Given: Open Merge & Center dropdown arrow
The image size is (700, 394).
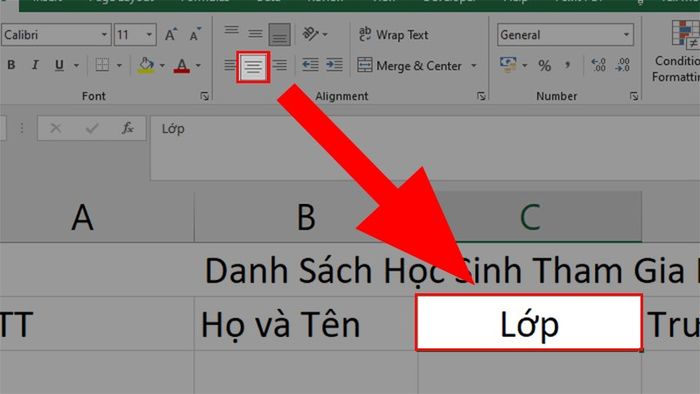Looking at the screenshot, I should click(x=474, y=66).
